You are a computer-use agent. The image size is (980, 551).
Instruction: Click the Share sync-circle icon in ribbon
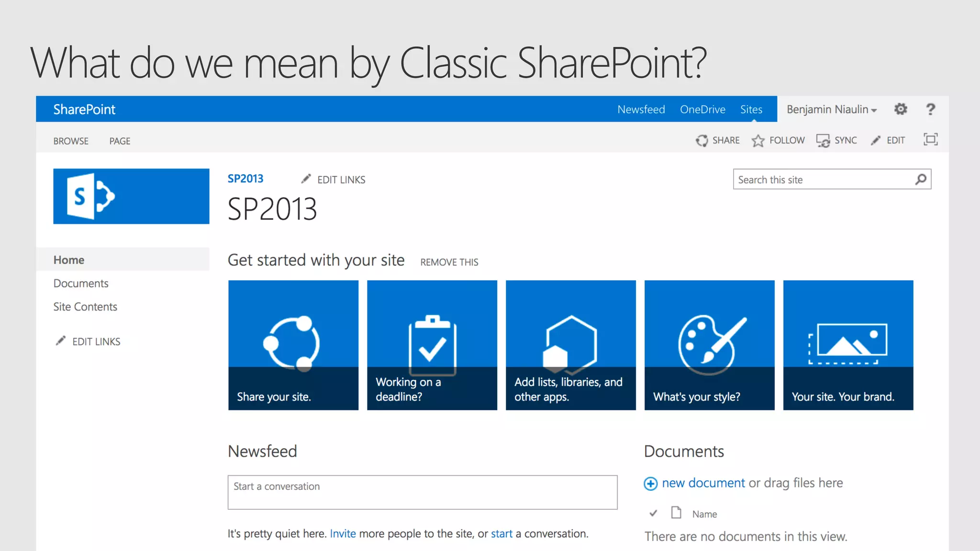click(702, 140)
